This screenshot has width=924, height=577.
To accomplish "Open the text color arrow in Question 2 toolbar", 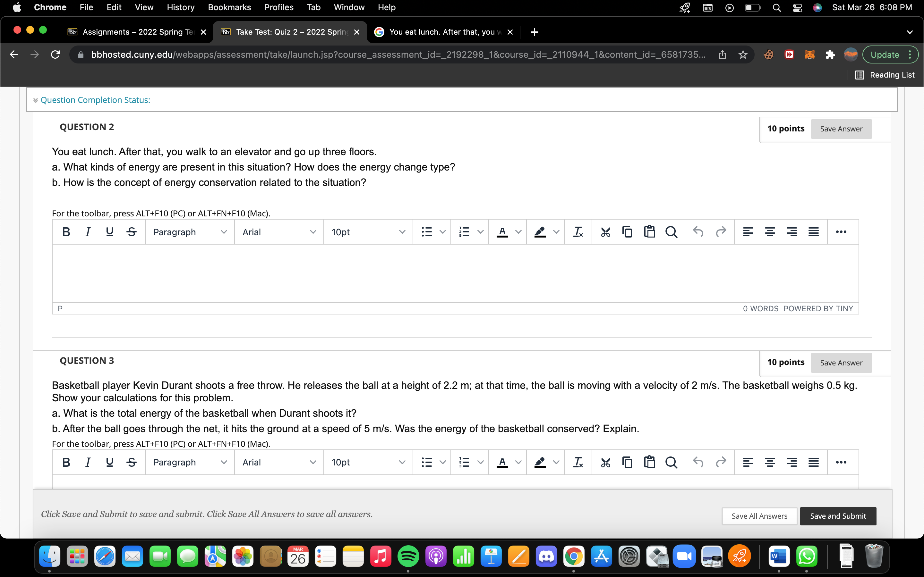I will (518, 232).
